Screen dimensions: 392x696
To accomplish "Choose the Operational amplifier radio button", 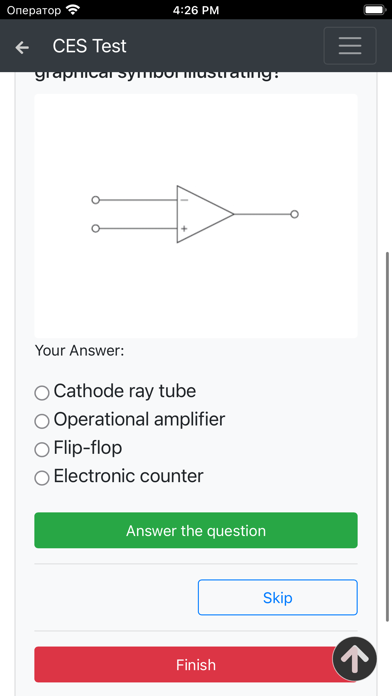I will click(x=42, y=421).
